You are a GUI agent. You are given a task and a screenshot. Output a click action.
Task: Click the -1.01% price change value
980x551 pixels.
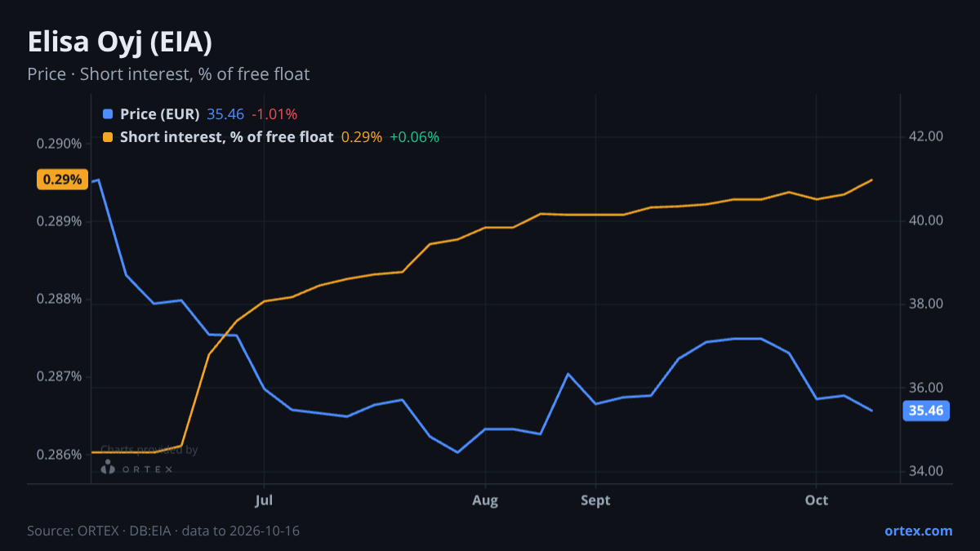click(x=274, y=114)
